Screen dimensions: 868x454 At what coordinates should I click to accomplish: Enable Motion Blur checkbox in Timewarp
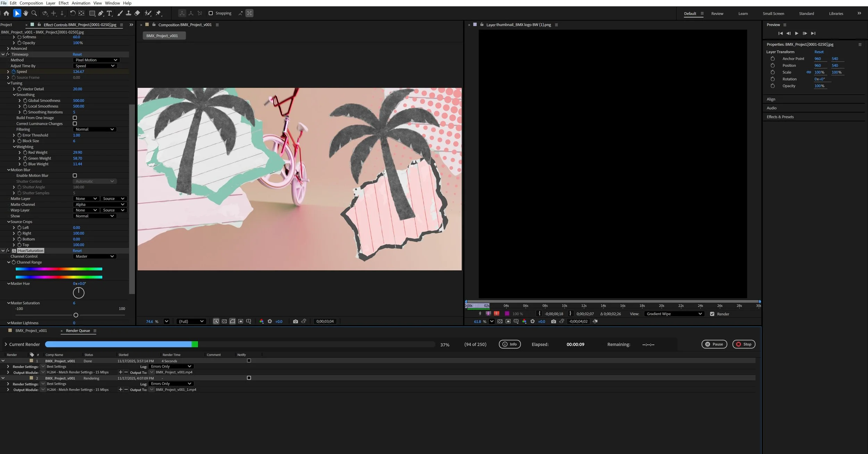[75, 175]
